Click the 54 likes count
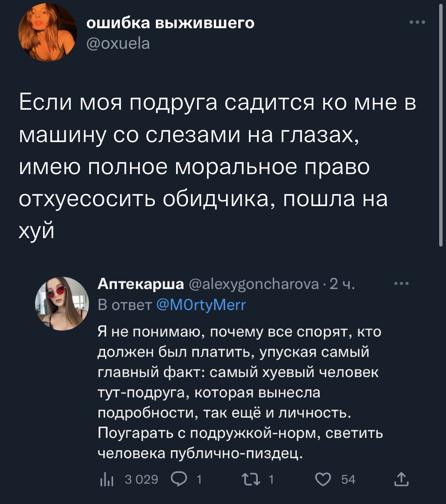Viewport: 446px width, 504px height. click(348, 479)
